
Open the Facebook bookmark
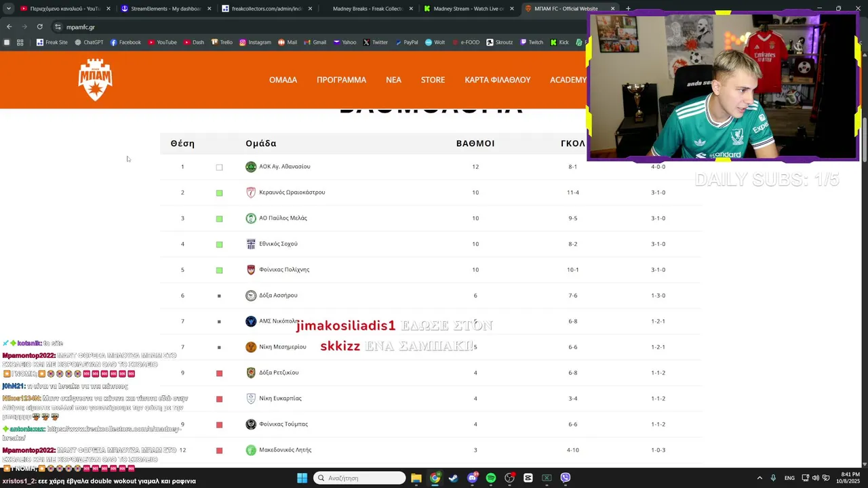coord(125,42)
